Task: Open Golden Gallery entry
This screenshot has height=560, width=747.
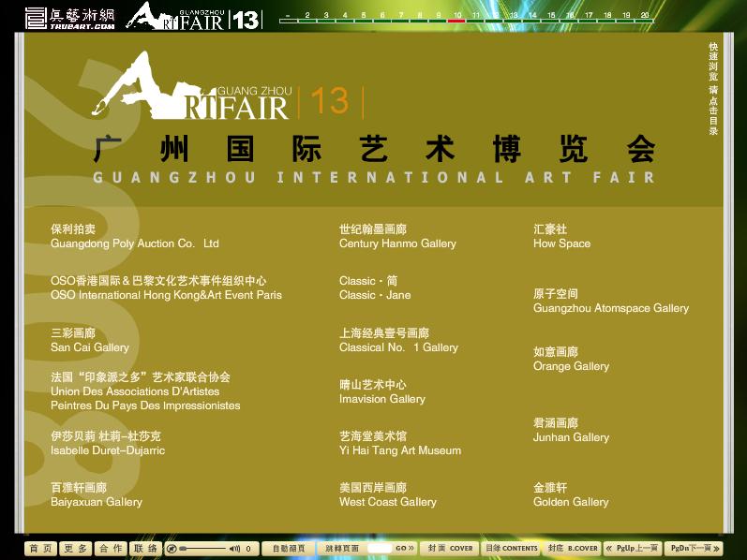Action: 571,494
